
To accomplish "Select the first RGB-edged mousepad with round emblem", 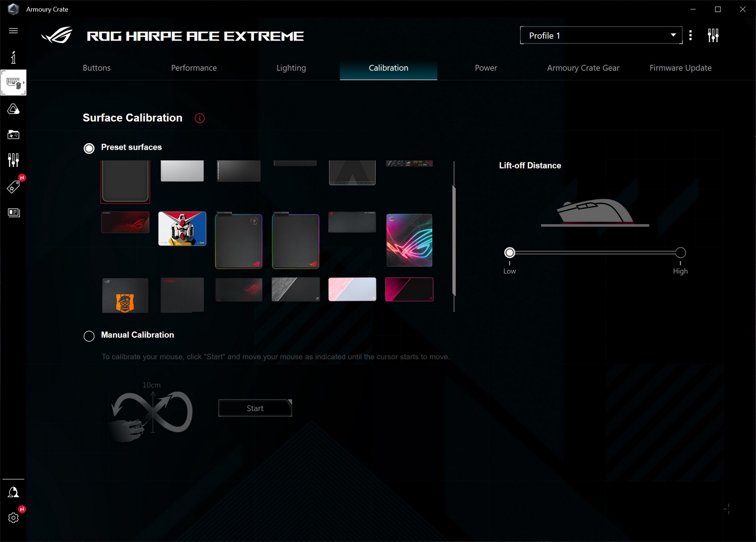I will pos(239,241).
